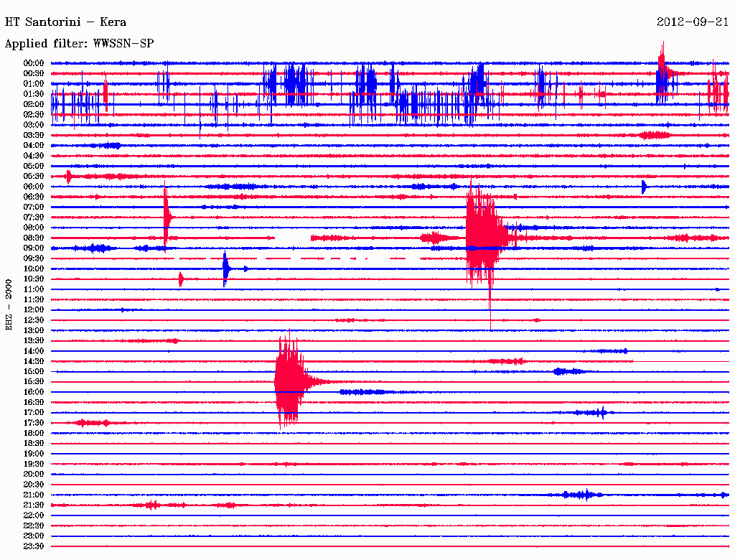735x560 pixels.
Task: Select the 20:30 time label
Action: tap(34, 485)
